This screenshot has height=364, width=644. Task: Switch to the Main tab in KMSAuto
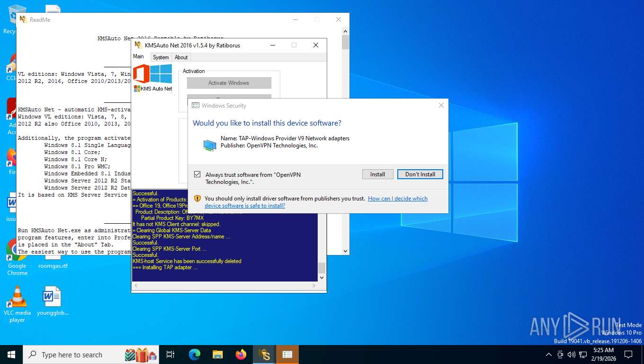138,56
